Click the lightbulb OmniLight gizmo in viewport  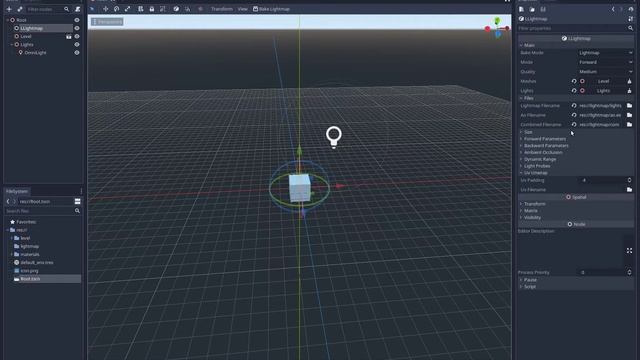(333, 137)
